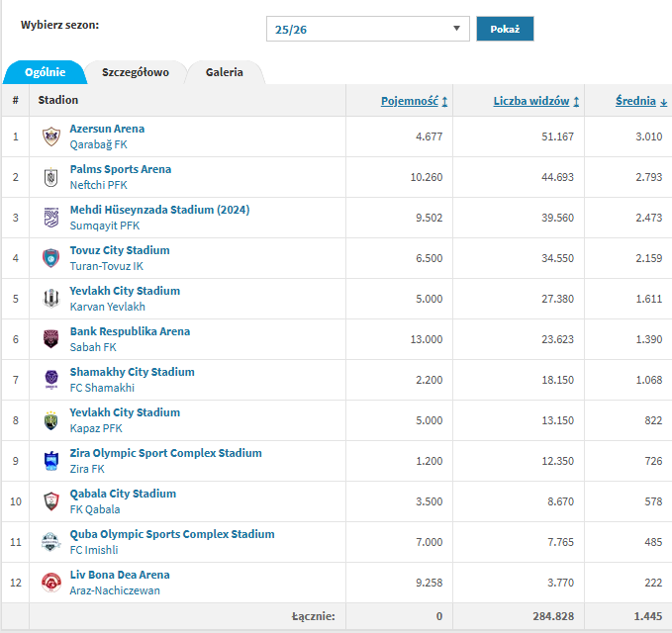Click the Araz-Nachiczewan club logo
672x633 pixels.
coord(51,583)
